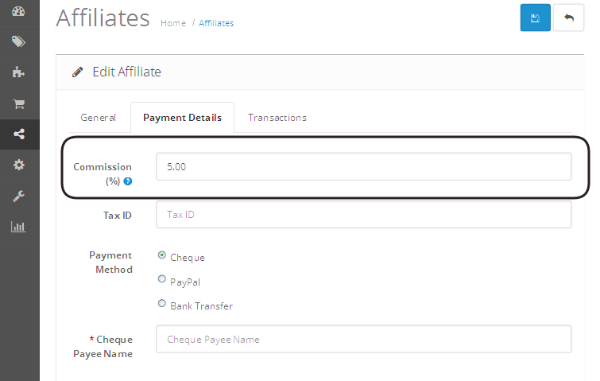Click the Commission percentage input field
600x381 pixels.
point(364,167)
